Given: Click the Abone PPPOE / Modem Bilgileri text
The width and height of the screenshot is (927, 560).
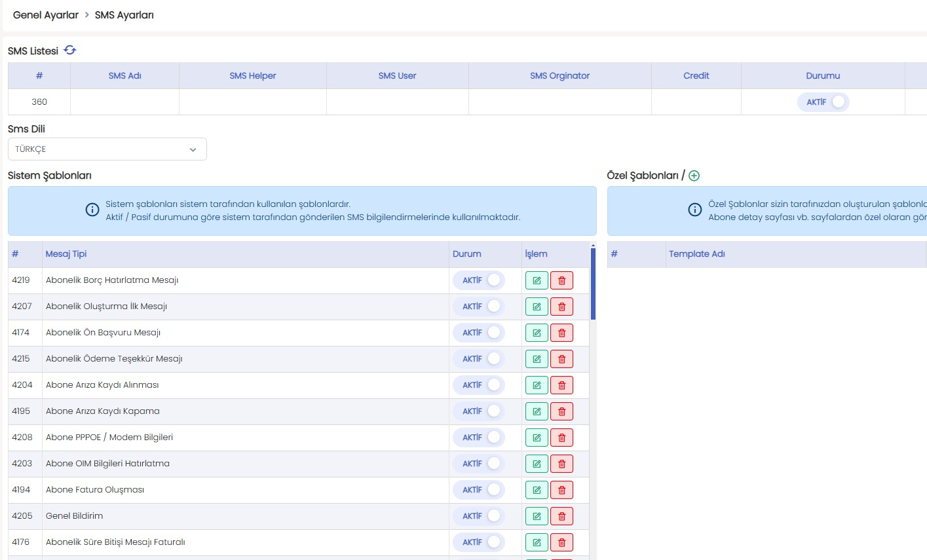Looking at the screenshot, I should coord(109,438).
